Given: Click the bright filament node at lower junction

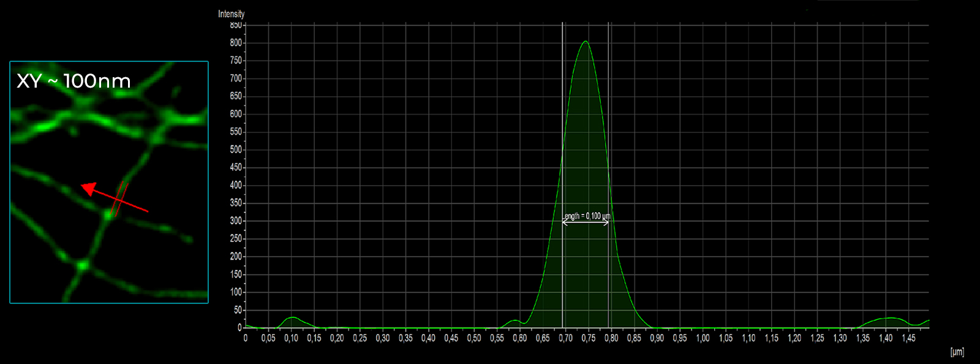Looking at the screenshot, I should pos(83,265).
